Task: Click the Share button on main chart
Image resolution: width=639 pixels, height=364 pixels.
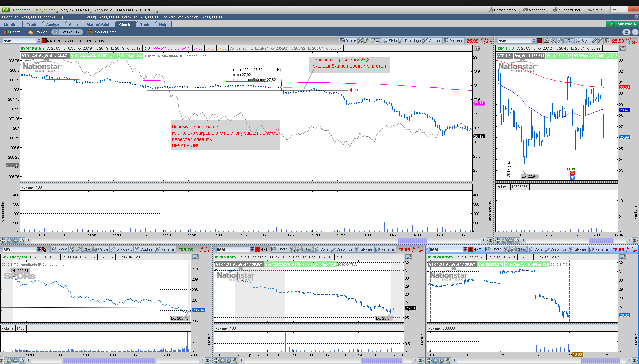Action: [x=348, y=41]
